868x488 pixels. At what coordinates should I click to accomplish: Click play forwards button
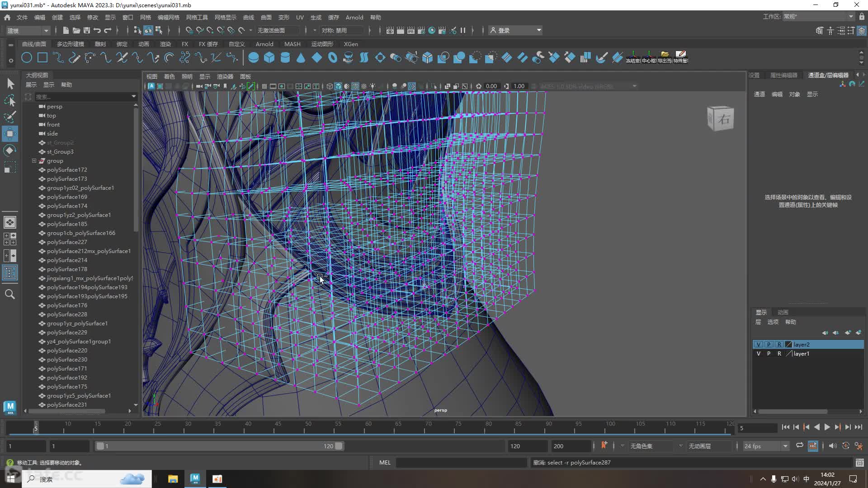coord(827,427)
